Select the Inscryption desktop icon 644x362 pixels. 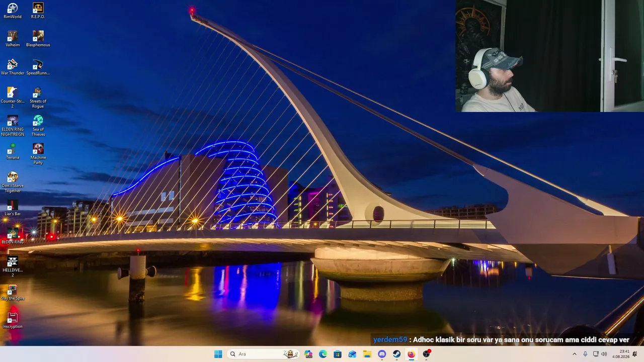(13, 320)
